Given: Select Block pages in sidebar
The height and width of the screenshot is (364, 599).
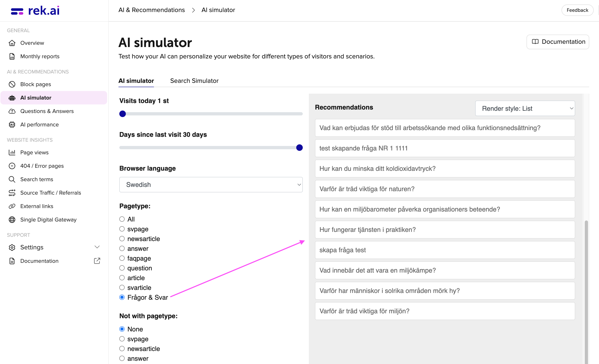Looking at the screenshot, I should pos(35,84).
